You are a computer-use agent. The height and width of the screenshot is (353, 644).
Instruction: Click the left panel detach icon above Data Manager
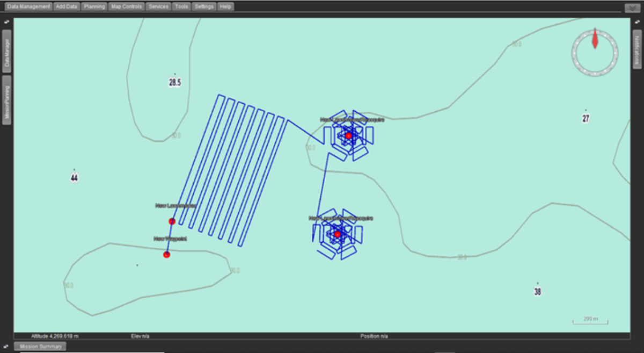[x=6, y=22]
